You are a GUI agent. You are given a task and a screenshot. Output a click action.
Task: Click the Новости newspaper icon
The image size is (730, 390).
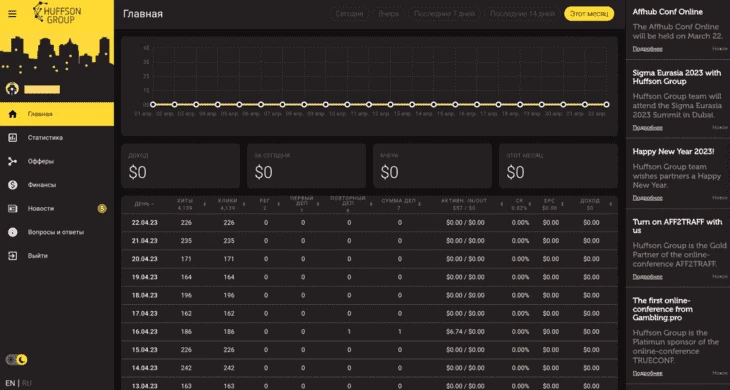(x=13, y=208)
